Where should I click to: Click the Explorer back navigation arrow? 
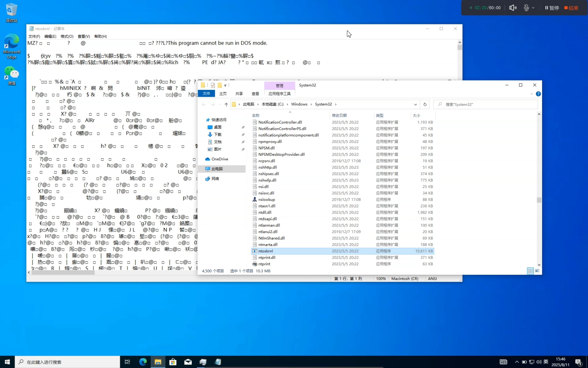(x=204, y=104)
